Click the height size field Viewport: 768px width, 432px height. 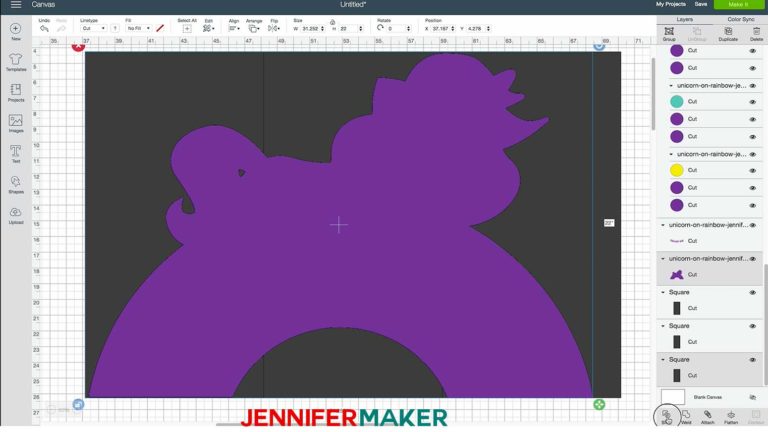(350, 29)
